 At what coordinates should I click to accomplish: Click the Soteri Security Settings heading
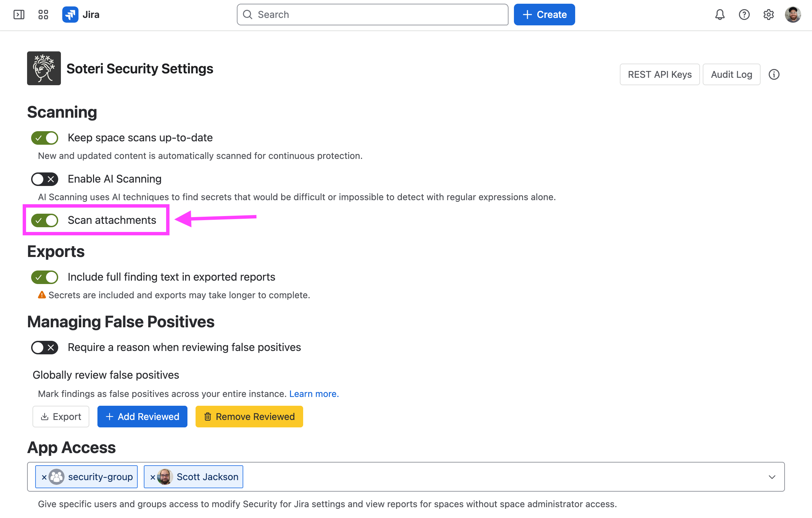[140, 69]
